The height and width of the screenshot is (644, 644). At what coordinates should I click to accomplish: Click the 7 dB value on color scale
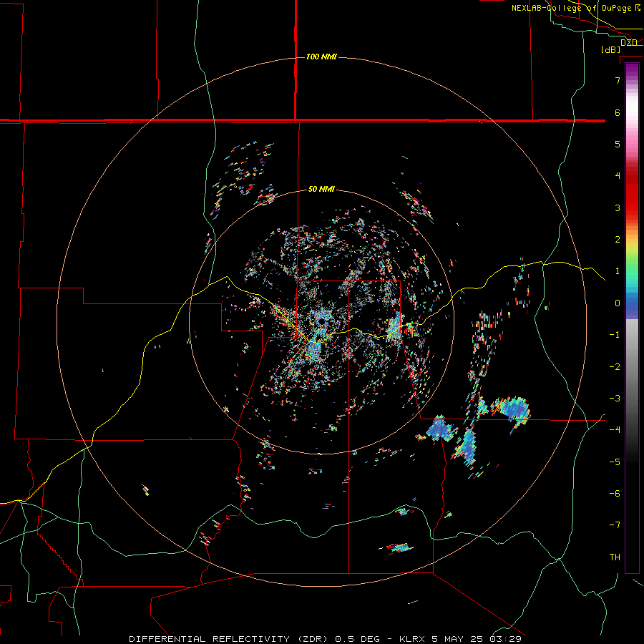pyautogui.click(x=618, y=80)
